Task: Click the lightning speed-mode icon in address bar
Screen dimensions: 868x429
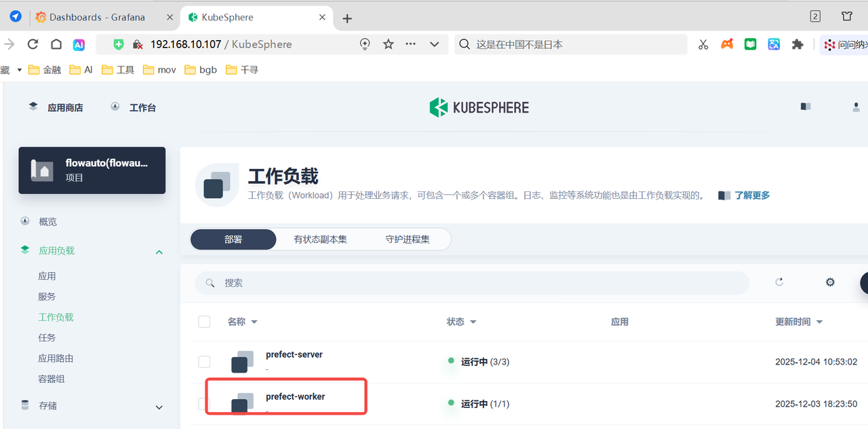Action: 365,44
